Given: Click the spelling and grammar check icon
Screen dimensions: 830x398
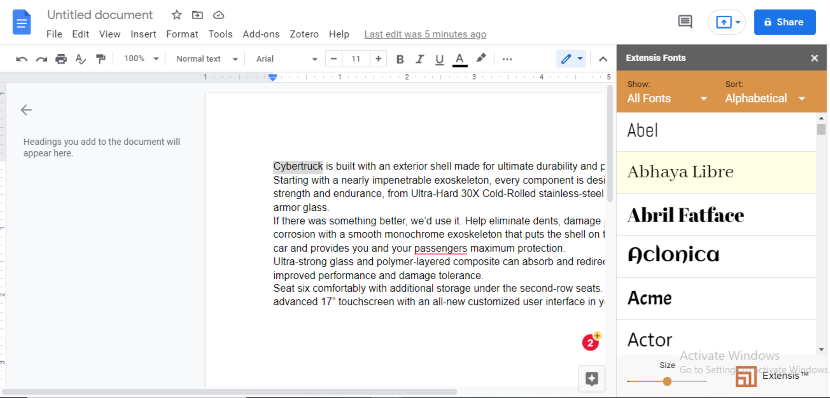Looking at the screenshot, I should tap(80, 59).
